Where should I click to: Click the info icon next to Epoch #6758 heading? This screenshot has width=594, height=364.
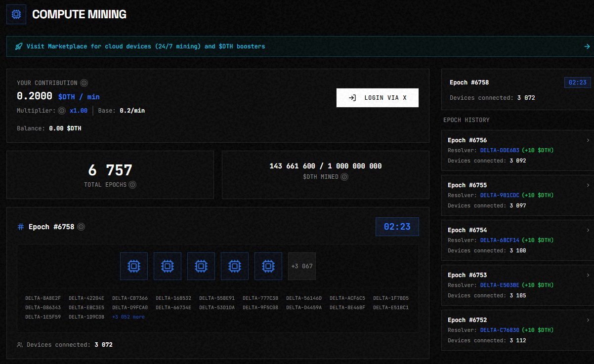click(81, 227)
